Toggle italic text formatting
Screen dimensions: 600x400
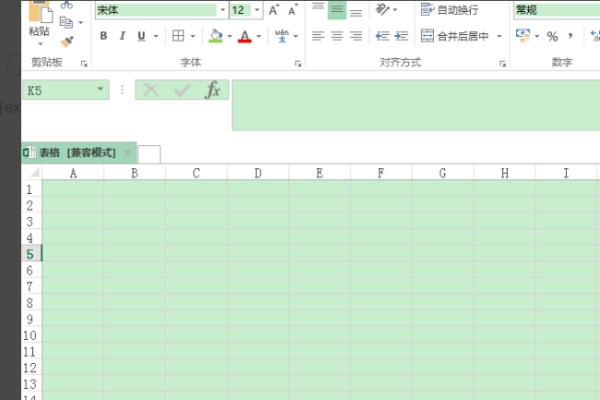tap(122, 36)
